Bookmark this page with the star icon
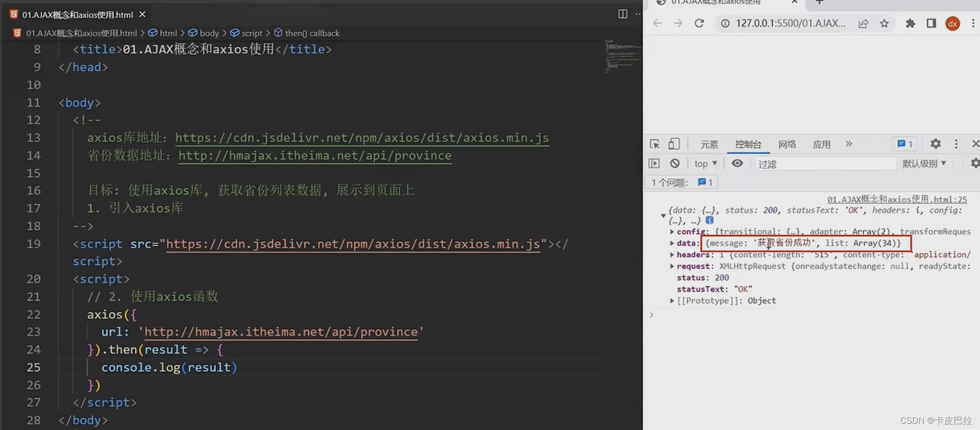This screenshot has height=430, width=980. (x=884, y=23)
